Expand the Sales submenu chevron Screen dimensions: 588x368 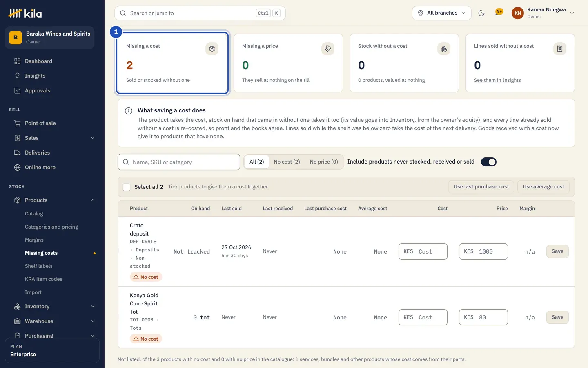coord(93,138)
